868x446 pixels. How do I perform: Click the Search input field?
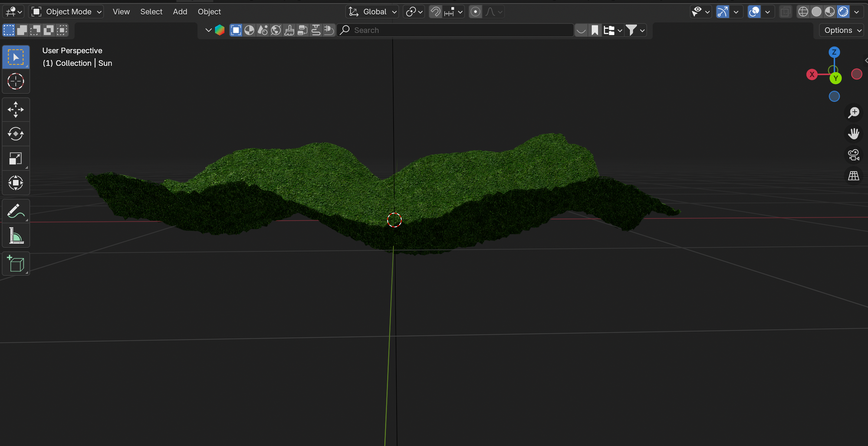tap(460, 30)
